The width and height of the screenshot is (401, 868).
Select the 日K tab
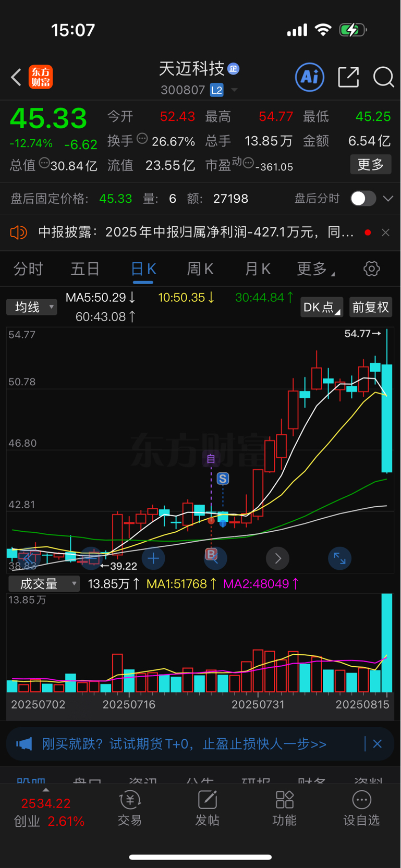143,269
